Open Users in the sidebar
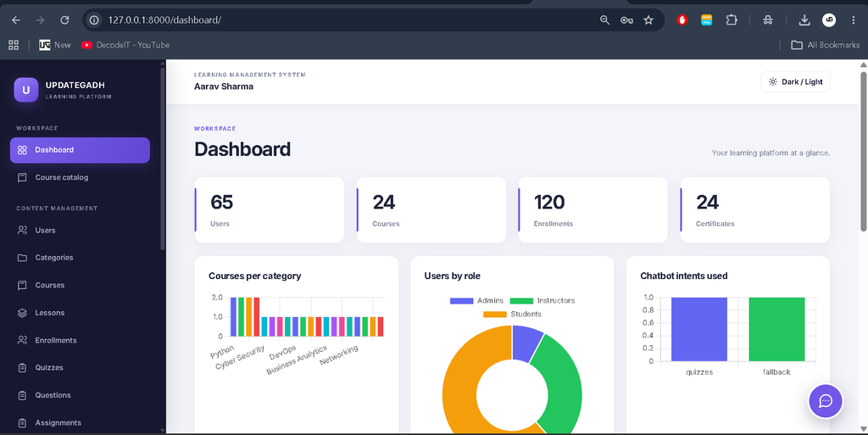 pyautogui.click(x=80, y=231)
